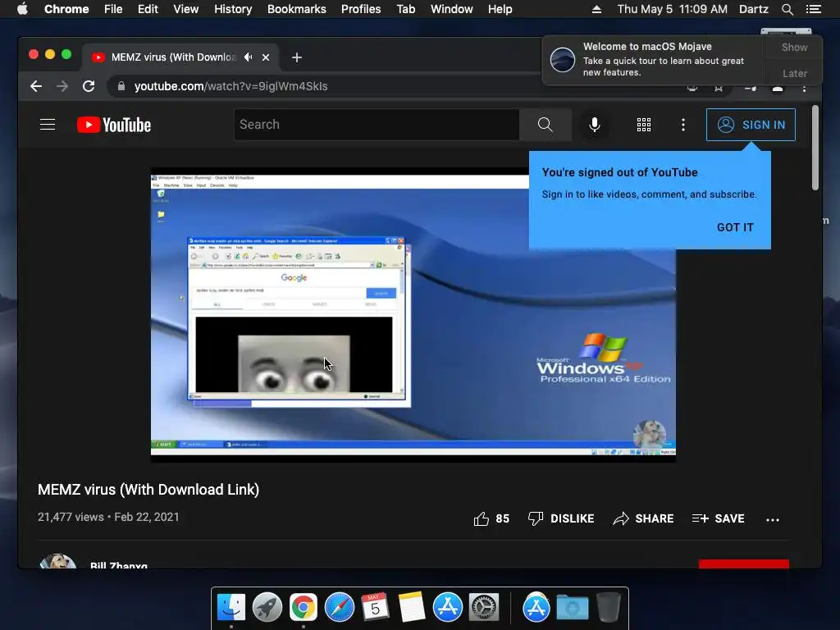The width and height of the screenshot is (840, 630).
Task: Click the YouTube Search input field
Action: 377,125
